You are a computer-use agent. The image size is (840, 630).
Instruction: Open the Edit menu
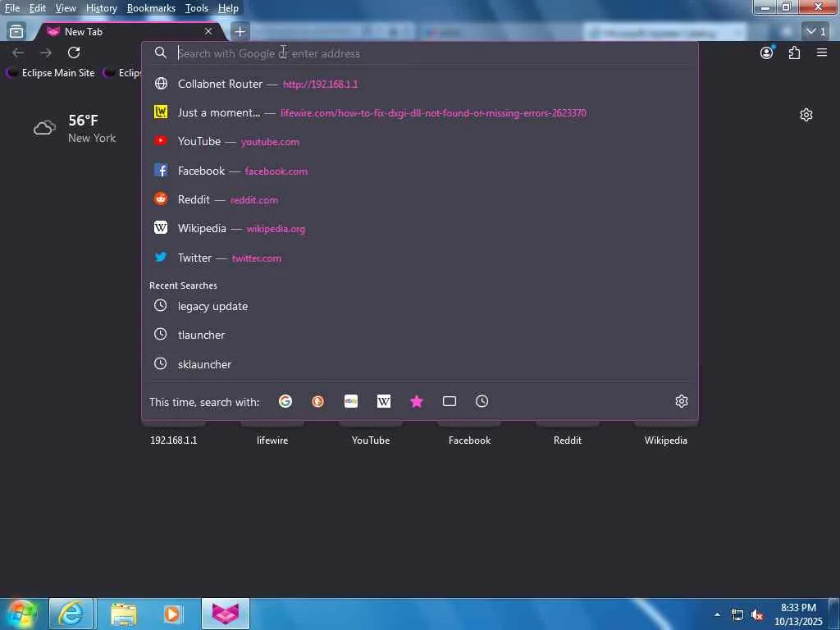coord(37,8)
